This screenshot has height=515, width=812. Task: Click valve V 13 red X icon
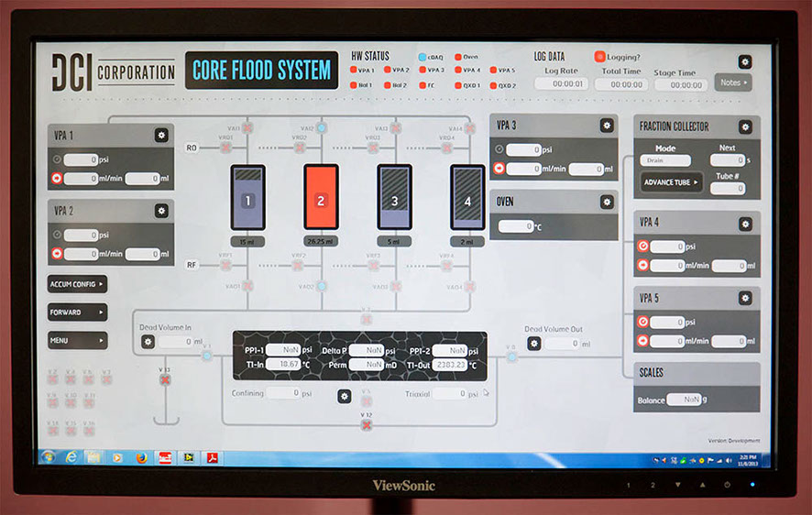click(x=165, y=378)
